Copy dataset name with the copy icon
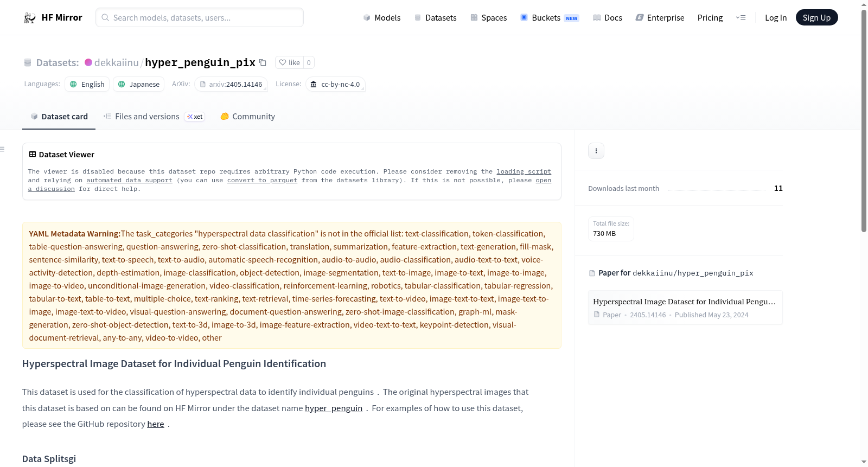868x467 pixels. click(x=263, y=62)
